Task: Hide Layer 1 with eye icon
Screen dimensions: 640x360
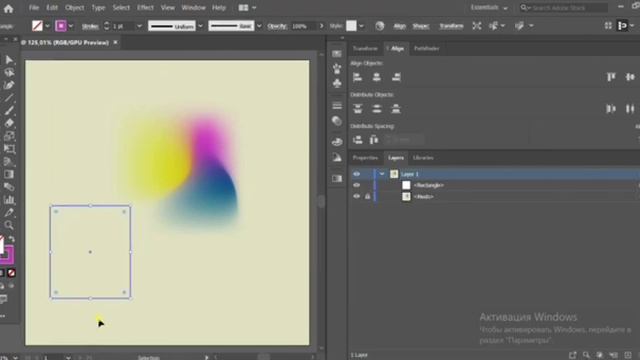Action: [x=356, y=174]
